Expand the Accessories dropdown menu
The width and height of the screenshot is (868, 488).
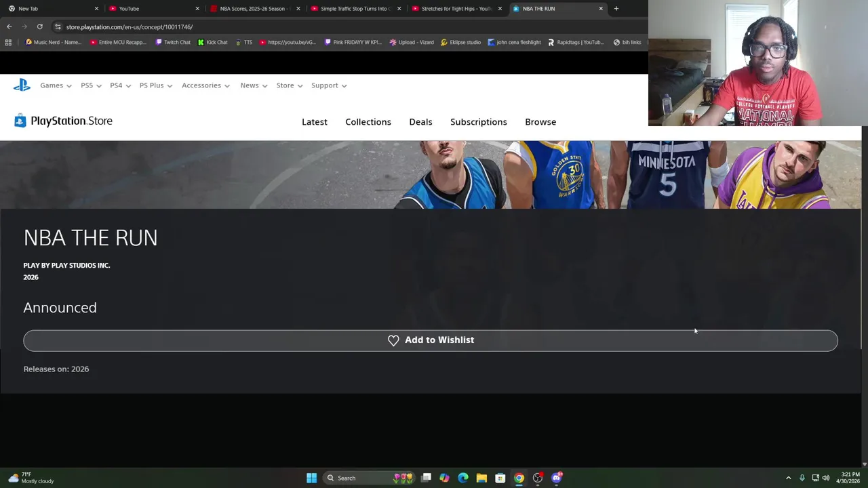(206, 85)
